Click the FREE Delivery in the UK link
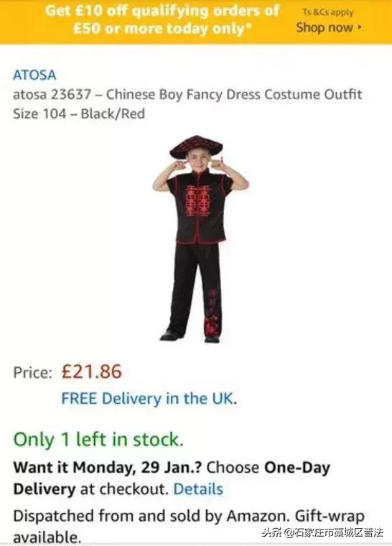 [x=149, y=398]
